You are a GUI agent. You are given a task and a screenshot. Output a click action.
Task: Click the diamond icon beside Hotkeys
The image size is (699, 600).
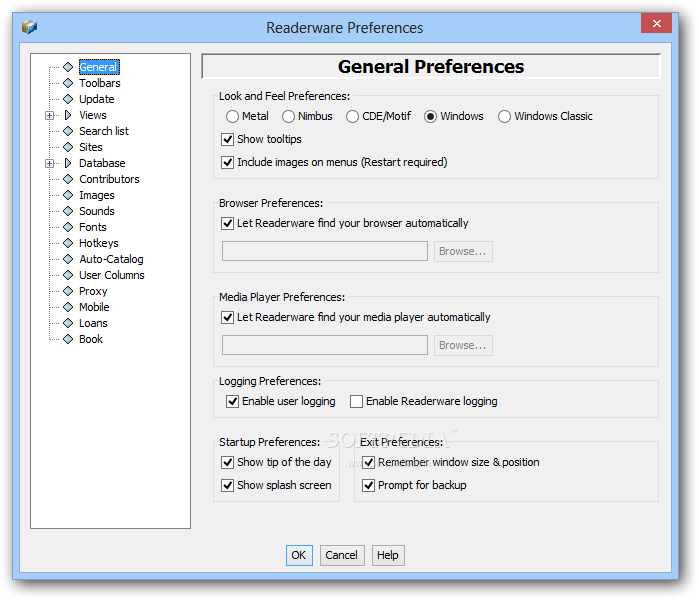(68, 243)
